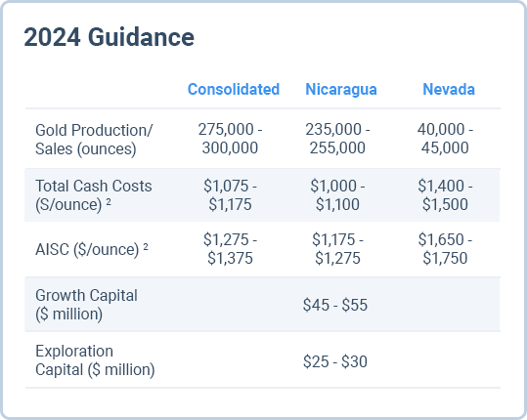The height and width of the screenshot is (420, 527).
Task: Click the Exploration Capital row label
Action: point(95,360)
